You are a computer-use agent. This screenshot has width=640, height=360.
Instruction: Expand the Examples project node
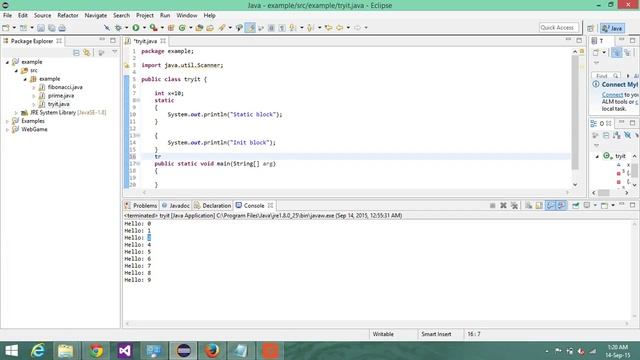click(7, 121)
